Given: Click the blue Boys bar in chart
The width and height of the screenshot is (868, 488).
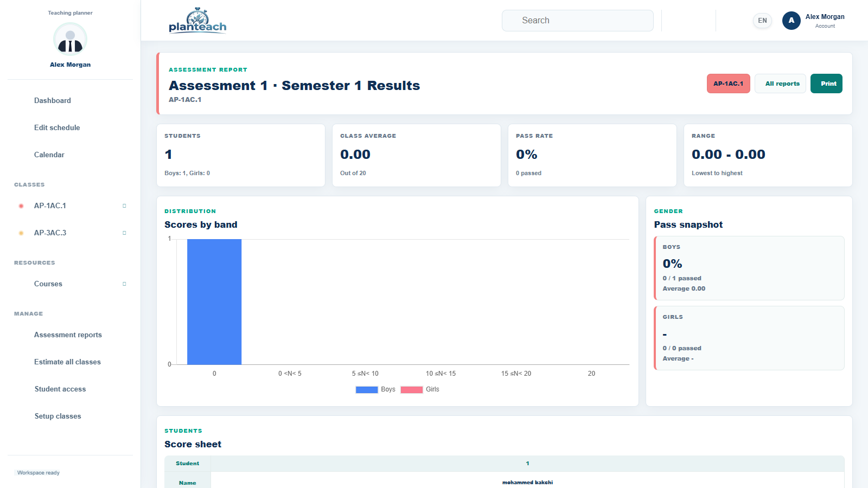Looking at the screenshot, I should pyautogui.click(x=214, y=301).
